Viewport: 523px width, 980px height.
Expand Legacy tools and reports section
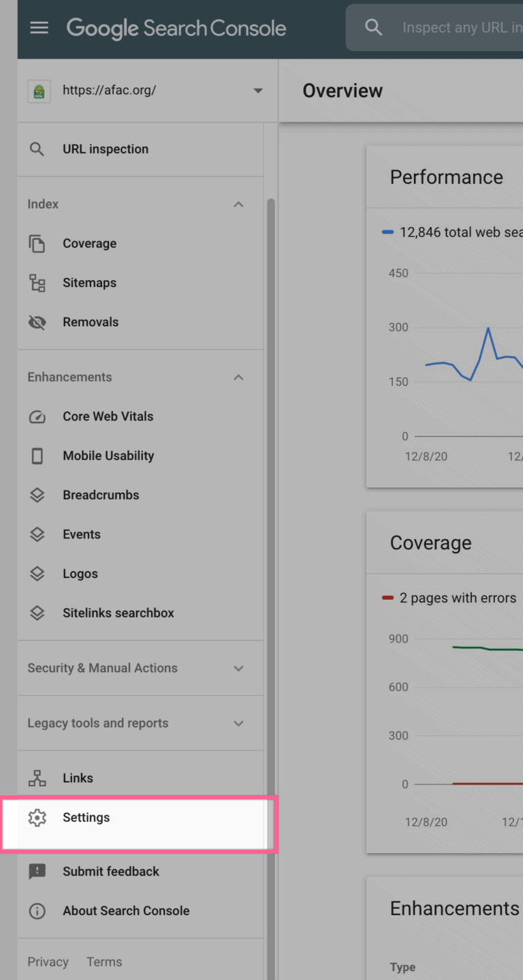pyautogui.click(x=238, y=724)
